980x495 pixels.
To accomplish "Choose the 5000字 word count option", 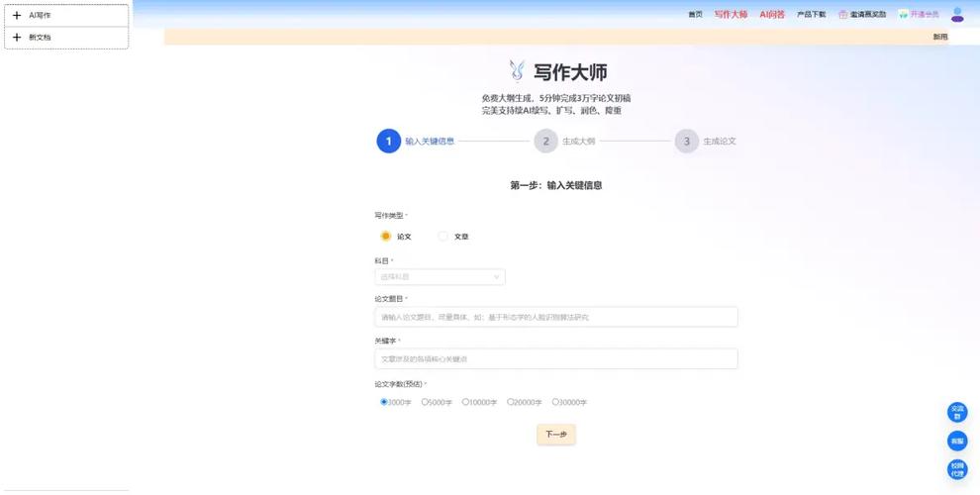I will tap(425, 402).
